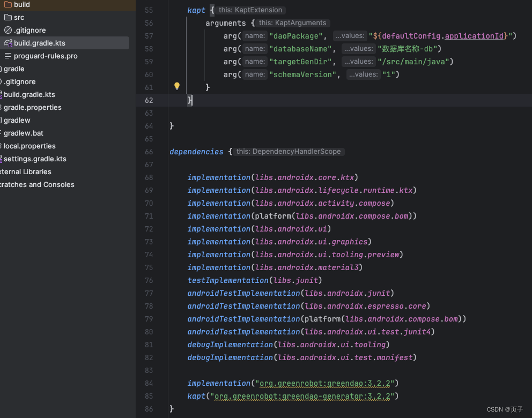
Task: Open Scratches and Consoles
Action: point(38,184)
